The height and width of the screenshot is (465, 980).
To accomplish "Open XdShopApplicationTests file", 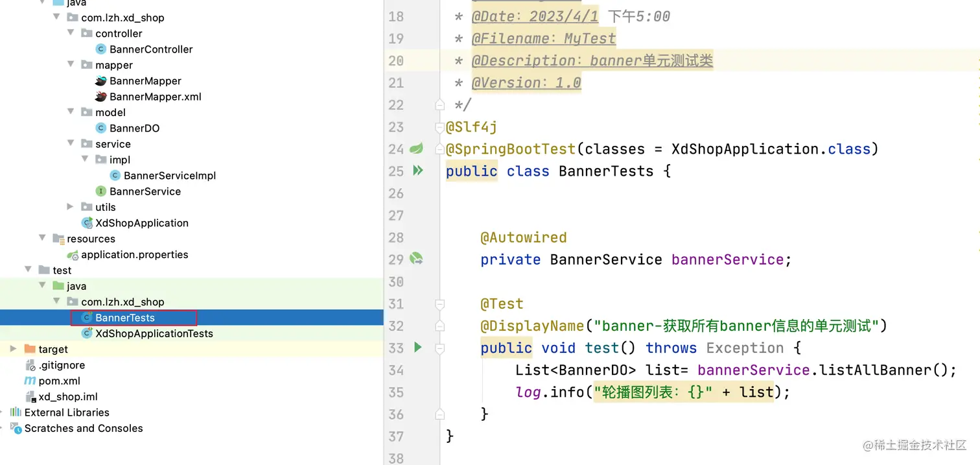I will coord(154,333).
